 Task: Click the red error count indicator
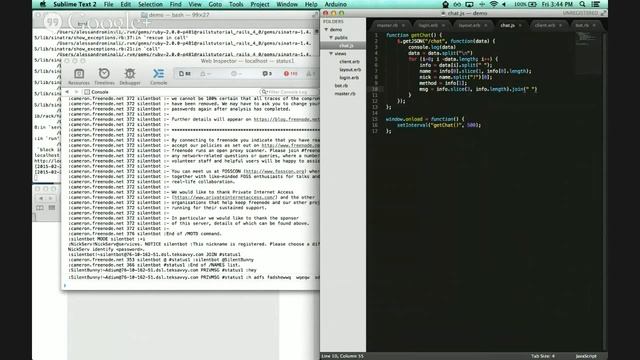[x=290, y=73]
